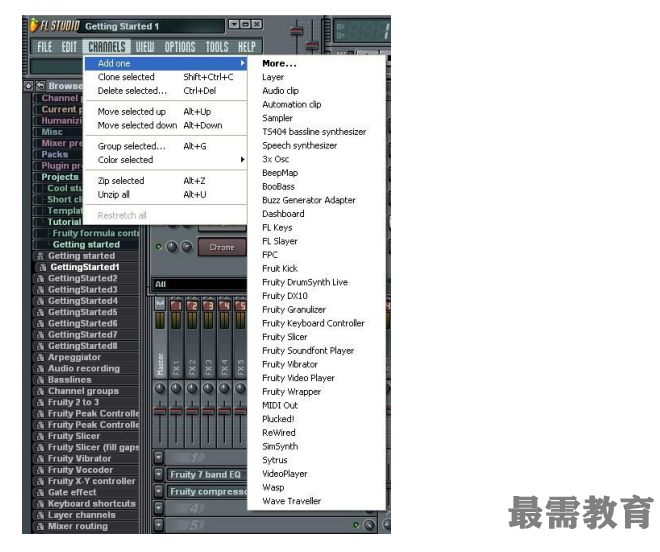Adjust the Master volume fader
Viewport: 660px width, 552px height.
coord(160,411)
